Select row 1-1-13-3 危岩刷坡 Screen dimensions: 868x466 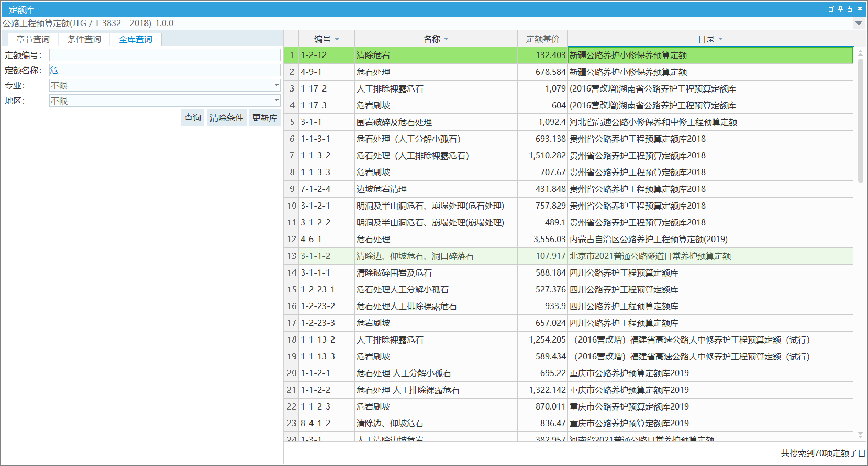[568, 356]
